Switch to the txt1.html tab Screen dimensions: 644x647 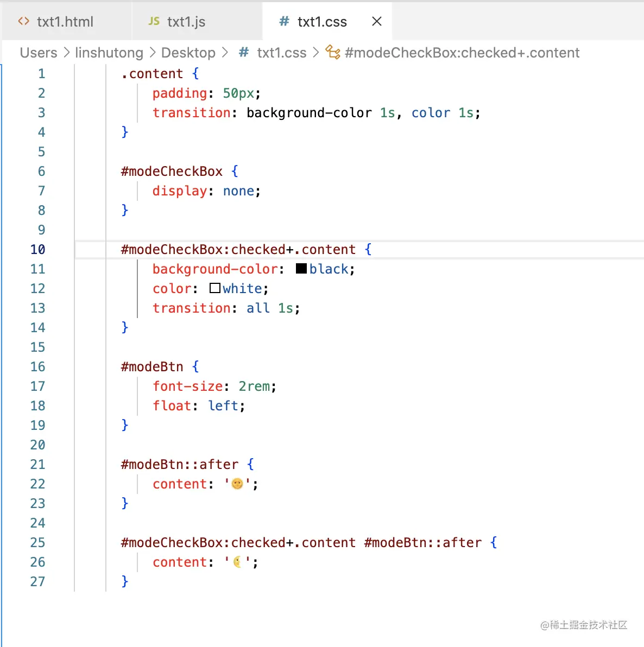coord(66,22)
